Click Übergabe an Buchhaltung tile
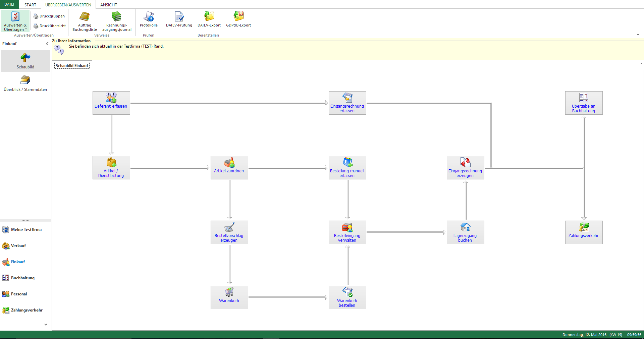This screenshot has width=644, height=339. tap(584, 103)
